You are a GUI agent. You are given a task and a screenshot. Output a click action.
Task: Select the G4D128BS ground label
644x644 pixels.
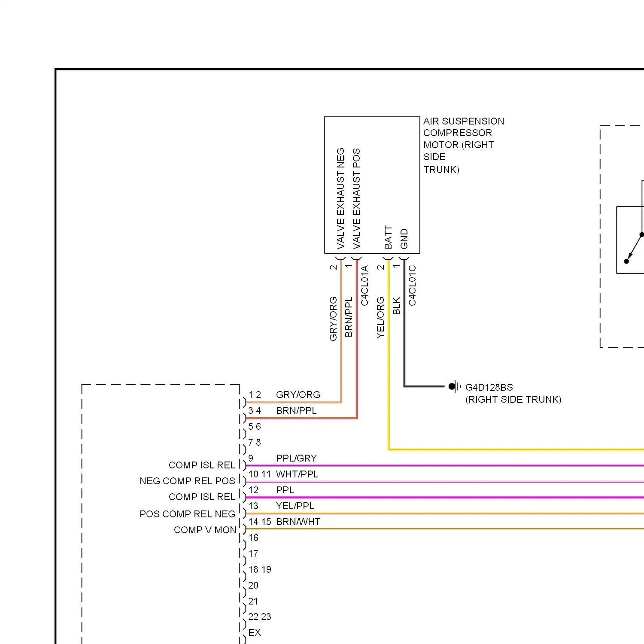click(489, 387)
